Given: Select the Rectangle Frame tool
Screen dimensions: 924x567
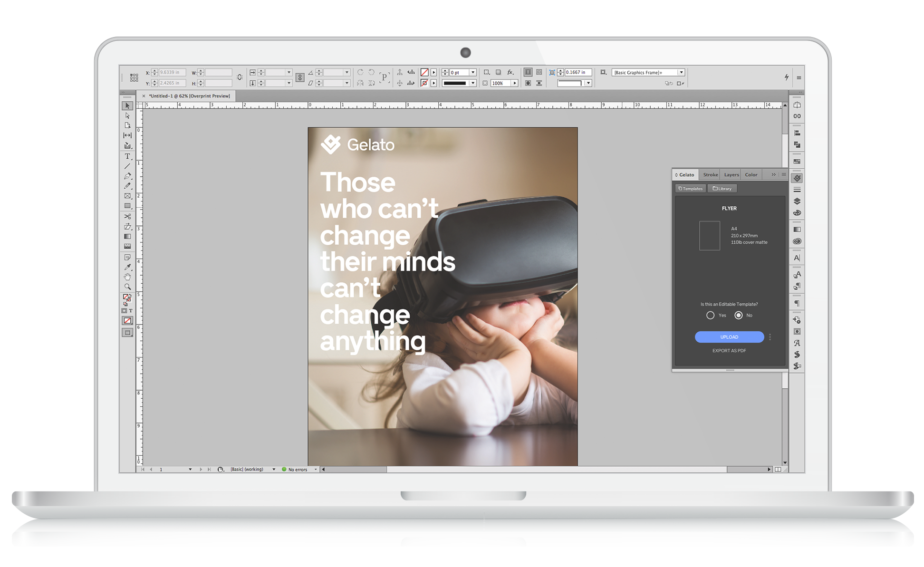Looking at the screenshot, I should point(127,196).
